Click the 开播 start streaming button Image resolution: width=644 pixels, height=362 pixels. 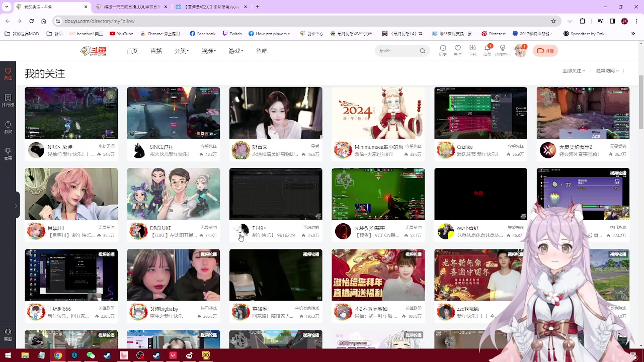545,51
